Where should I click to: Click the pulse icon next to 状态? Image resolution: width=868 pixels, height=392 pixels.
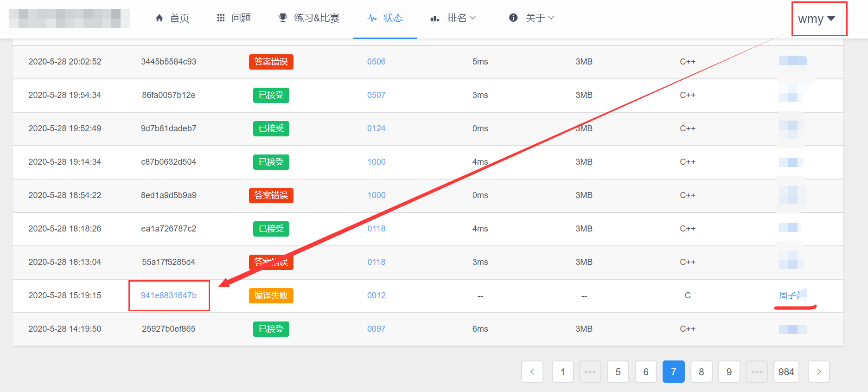tap(372, 18)
